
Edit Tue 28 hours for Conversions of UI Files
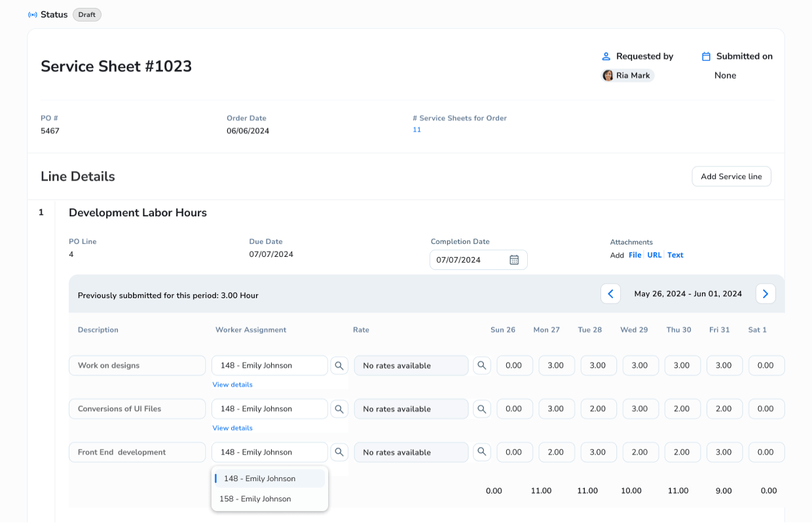coord(599,409)
